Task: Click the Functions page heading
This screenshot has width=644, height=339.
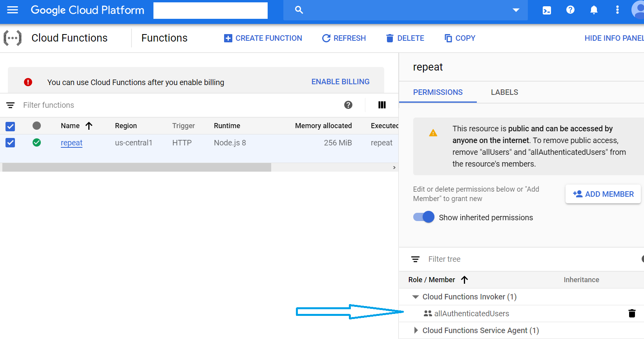Action: tap(164, 38)
